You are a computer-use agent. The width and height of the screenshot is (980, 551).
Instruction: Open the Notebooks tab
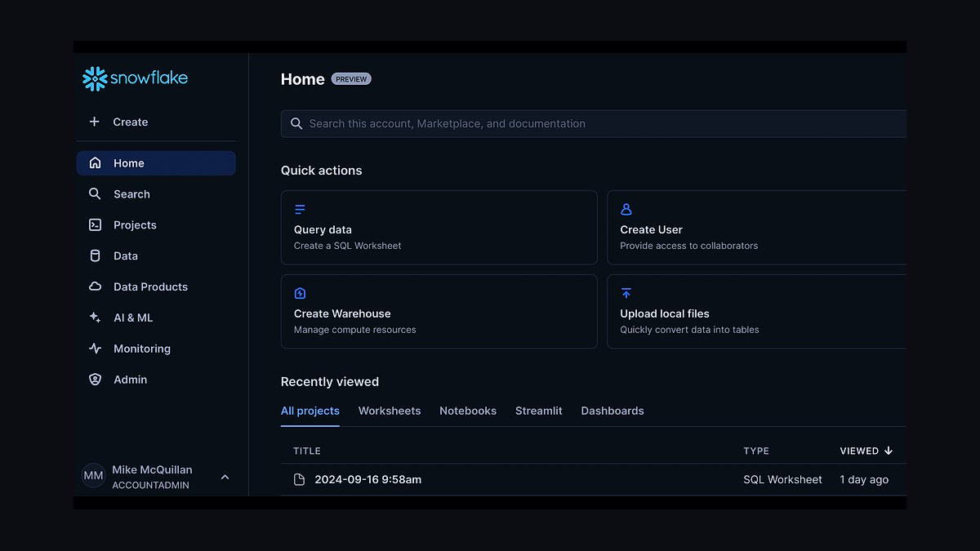point(468,411)
